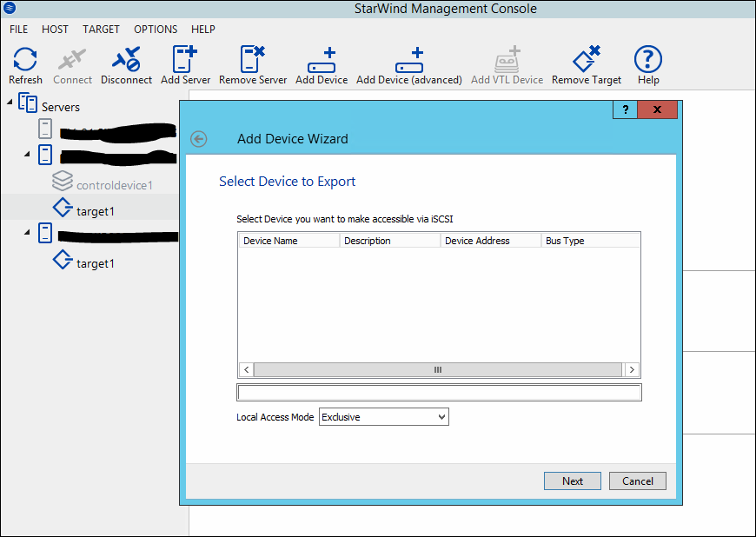756x537 pixels.
Task: Click the wizard question mark help button
Action: (625, 109)
